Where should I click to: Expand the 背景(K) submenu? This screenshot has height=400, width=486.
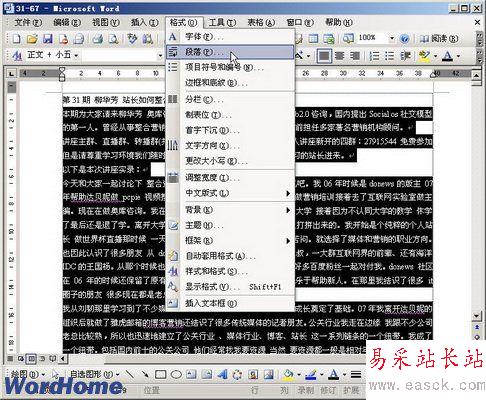coord(230,210)
